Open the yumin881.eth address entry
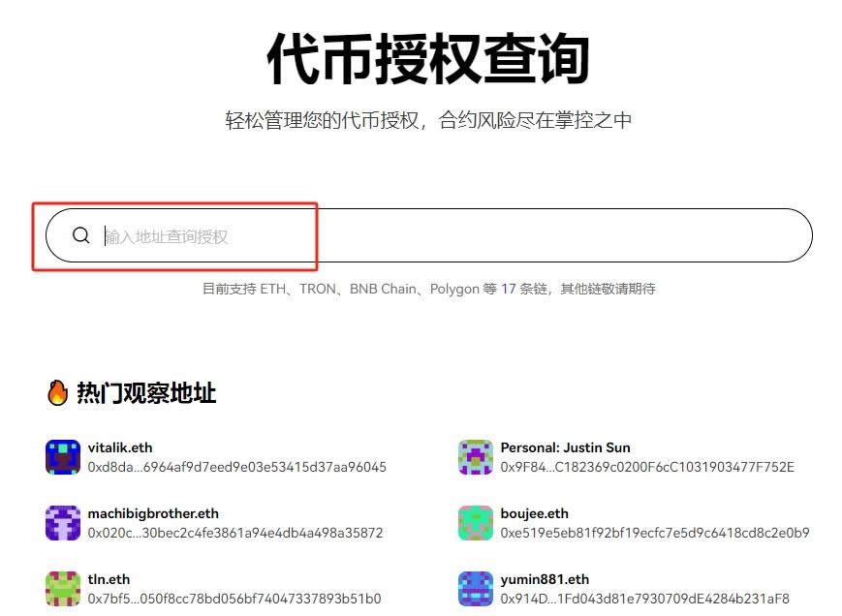Viewport: 842px width, 616px height. 543,579
